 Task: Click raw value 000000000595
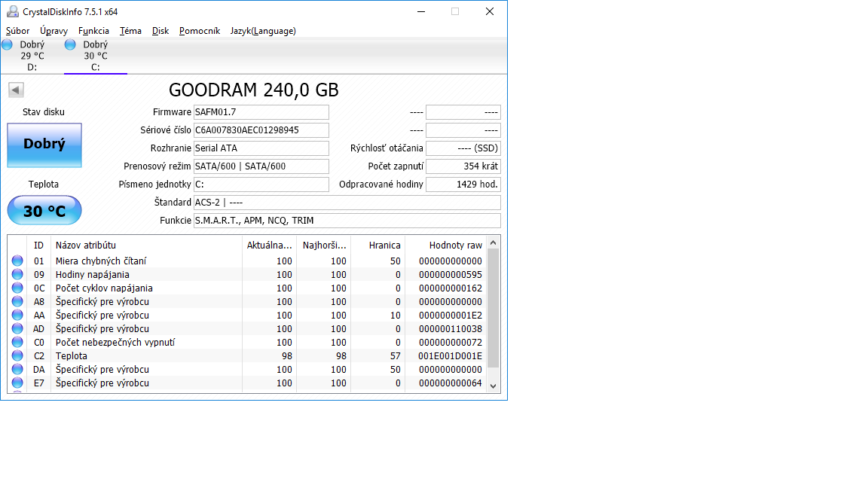point(450,274)
